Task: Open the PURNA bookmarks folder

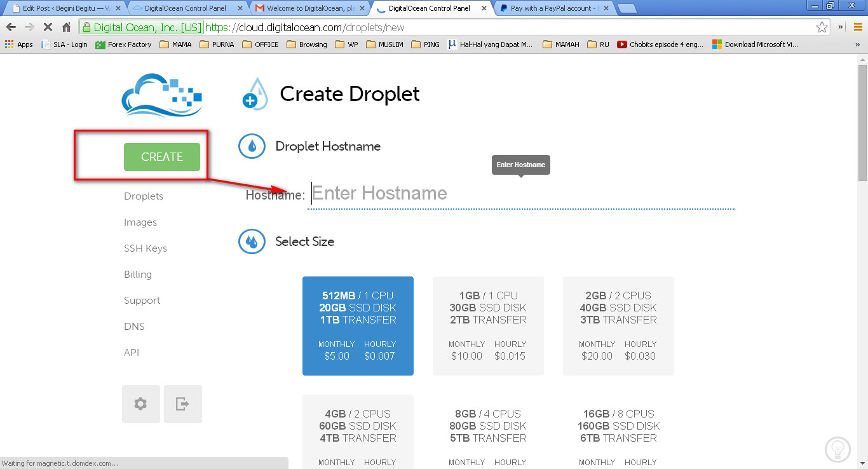Action: [x=217, y=44]
